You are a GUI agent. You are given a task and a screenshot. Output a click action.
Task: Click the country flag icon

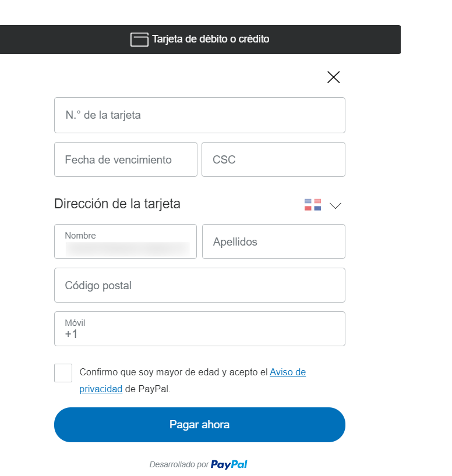click(x=312, y=205)
